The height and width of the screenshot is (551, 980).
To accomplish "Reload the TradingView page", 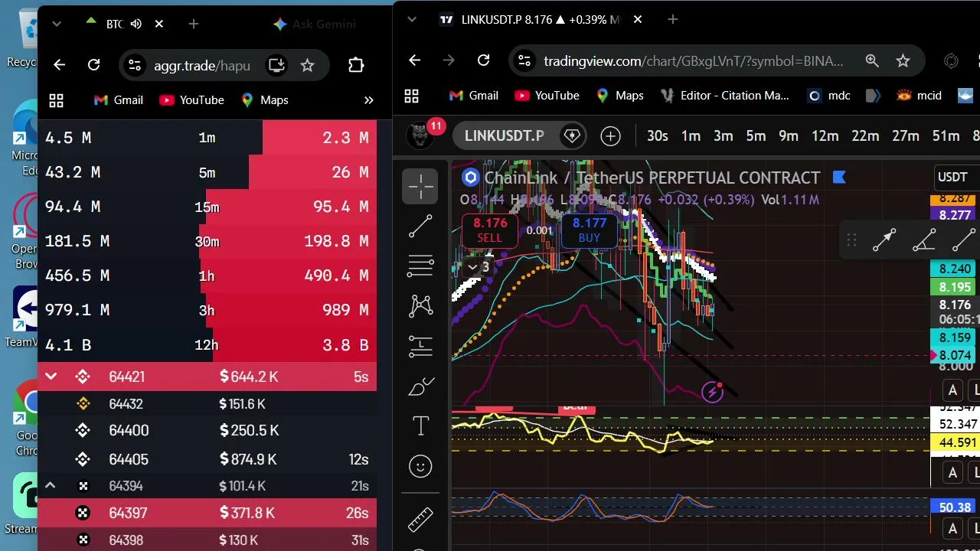I will (483, 60).
